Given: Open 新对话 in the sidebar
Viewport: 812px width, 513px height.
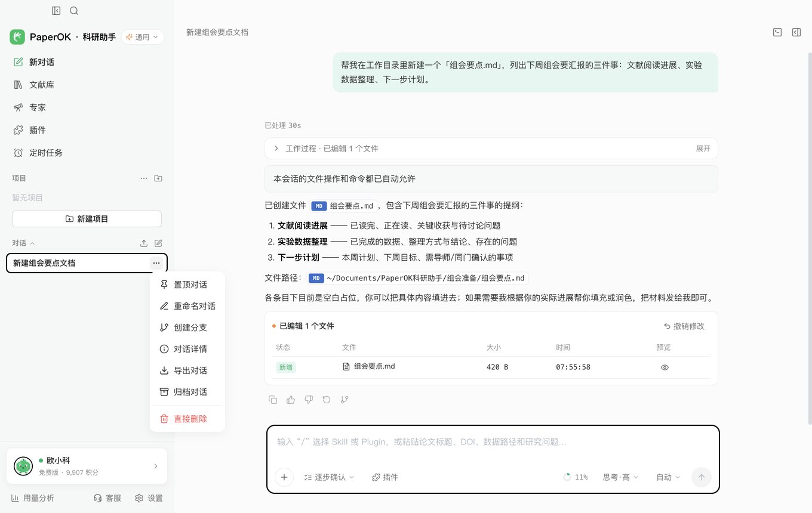Looking at the screenshot, I should [87, 62].
